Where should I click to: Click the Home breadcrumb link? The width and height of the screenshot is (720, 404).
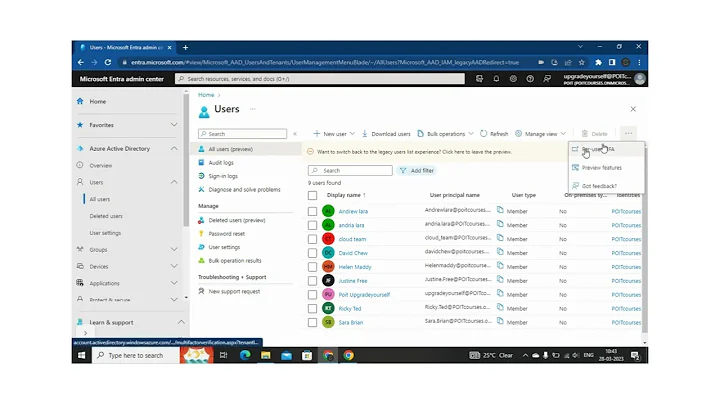pos(206,95)
